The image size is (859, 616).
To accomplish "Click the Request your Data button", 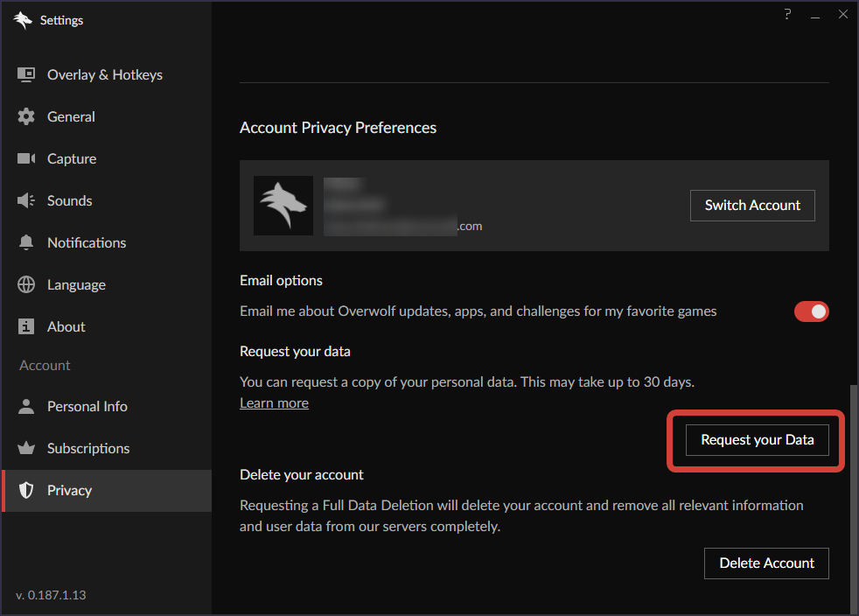I will tap(758, 440).
